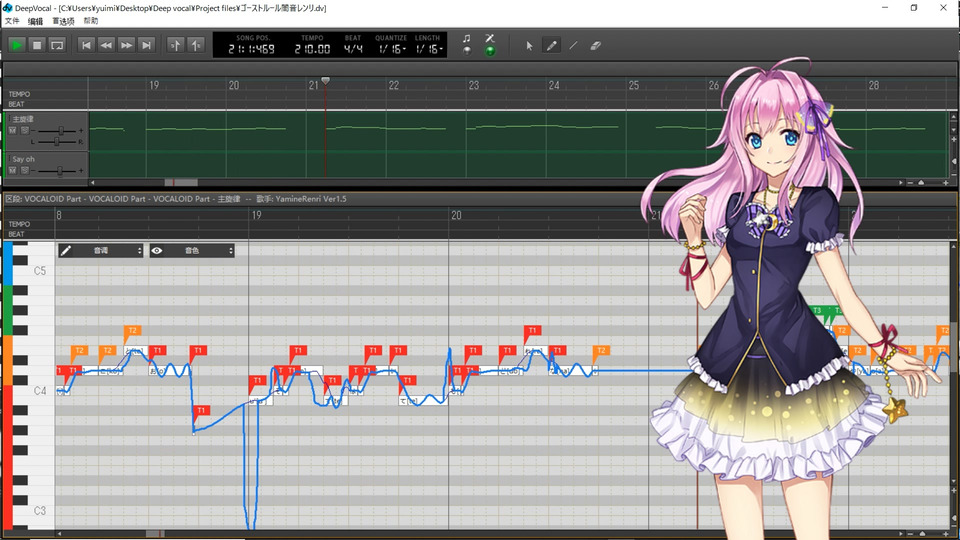The width and height of the screenshot is (960, 540).
Task: Click the track view scroll-right arrow
Action: [901, 182]
